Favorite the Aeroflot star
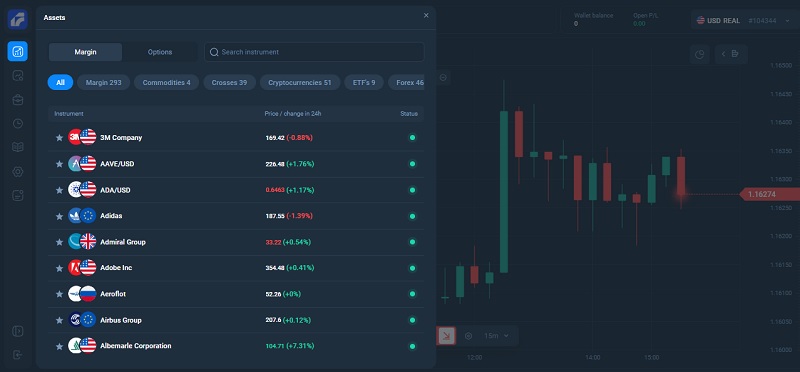This screenshot has width=800, height=372. click(x=59, y=294)
